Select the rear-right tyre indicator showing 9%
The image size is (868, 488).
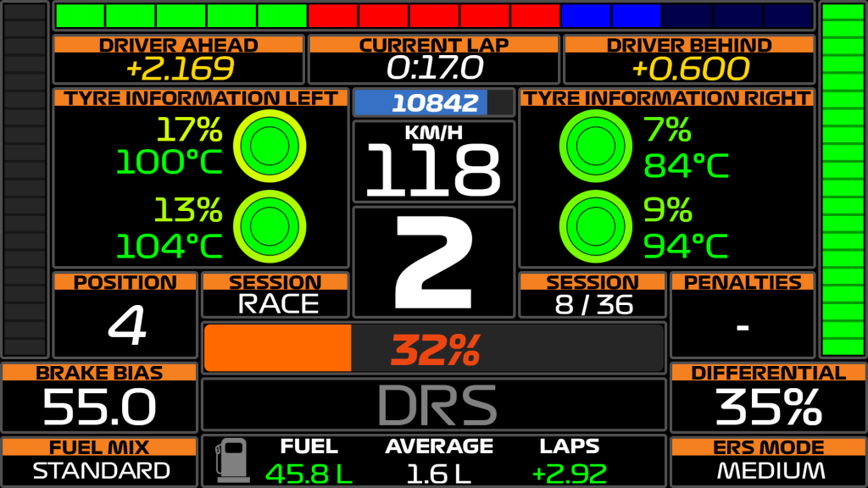[x=596, y=226]
